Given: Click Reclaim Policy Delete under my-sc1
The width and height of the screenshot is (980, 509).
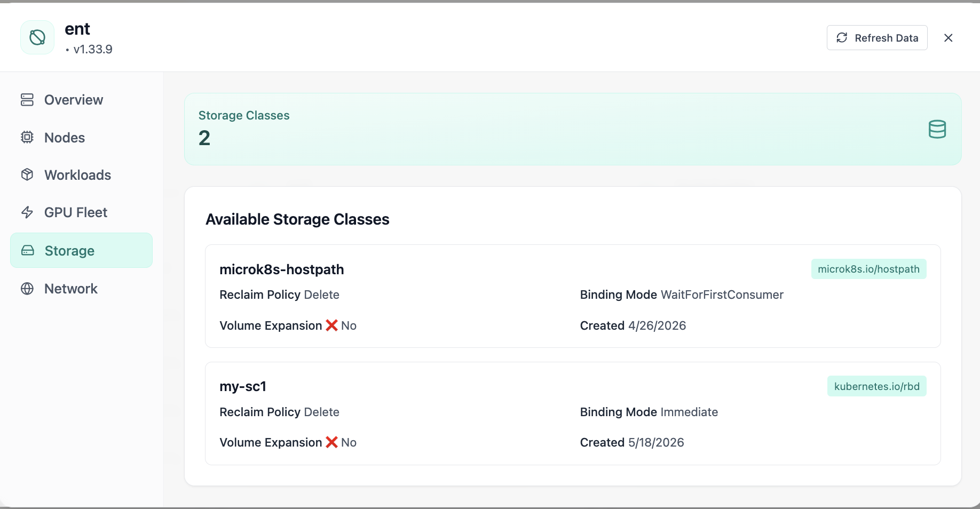Looking at the screenshot, I should 279,412.
